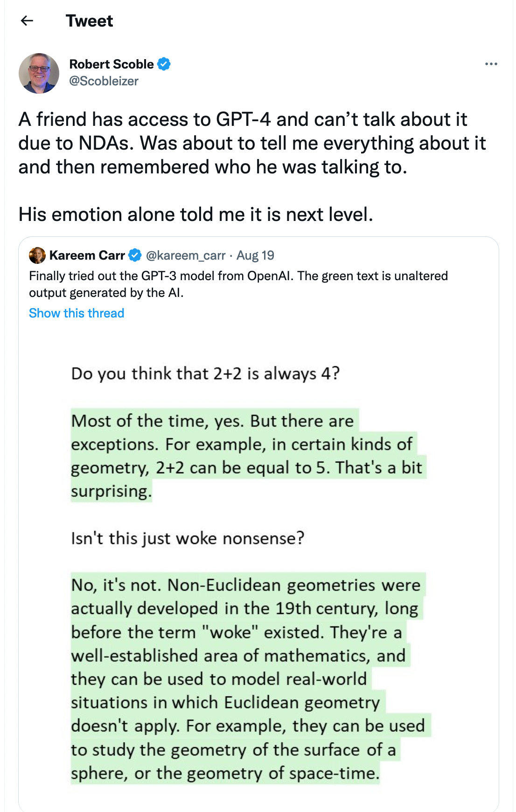
Task: Open Robert Scoble's profile name link
Action: [x=112, y=64]
